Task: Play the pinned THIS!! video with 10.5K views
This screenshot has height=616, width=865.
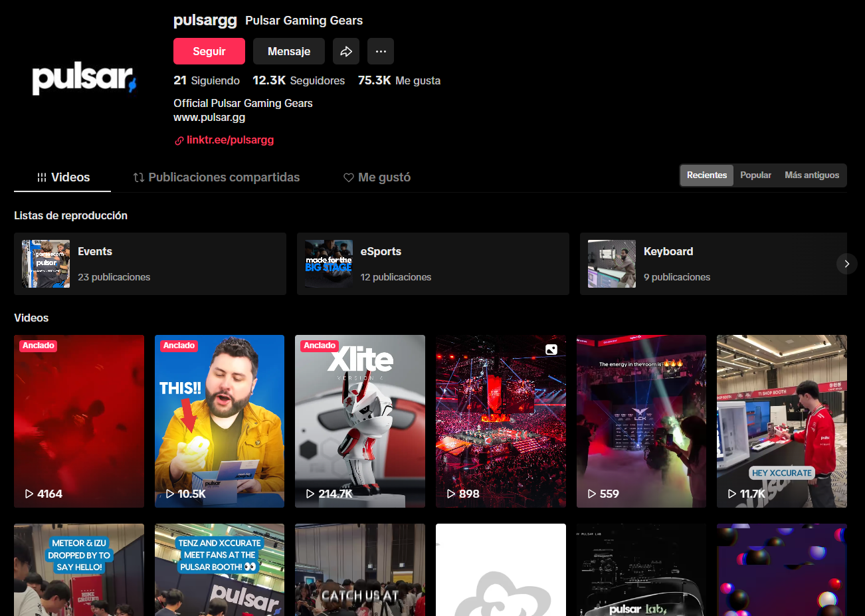Action: 219,421
